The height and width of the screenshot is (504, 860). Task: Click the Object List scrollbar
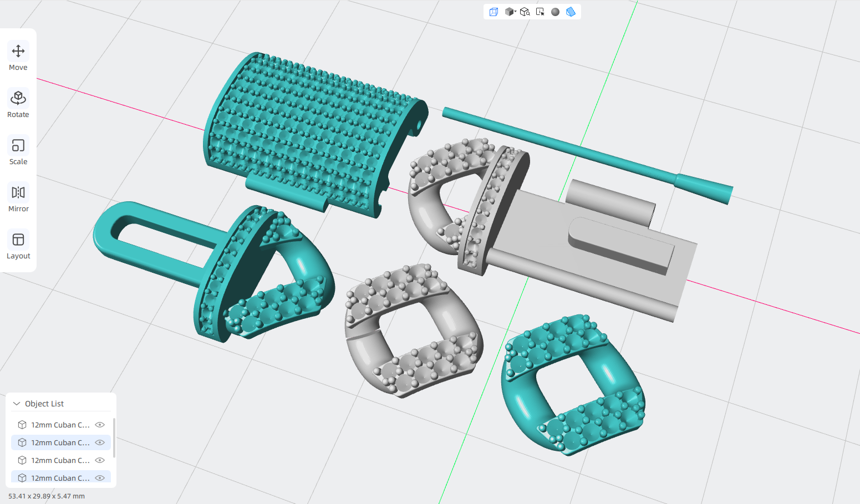click(x=114, y=438)
